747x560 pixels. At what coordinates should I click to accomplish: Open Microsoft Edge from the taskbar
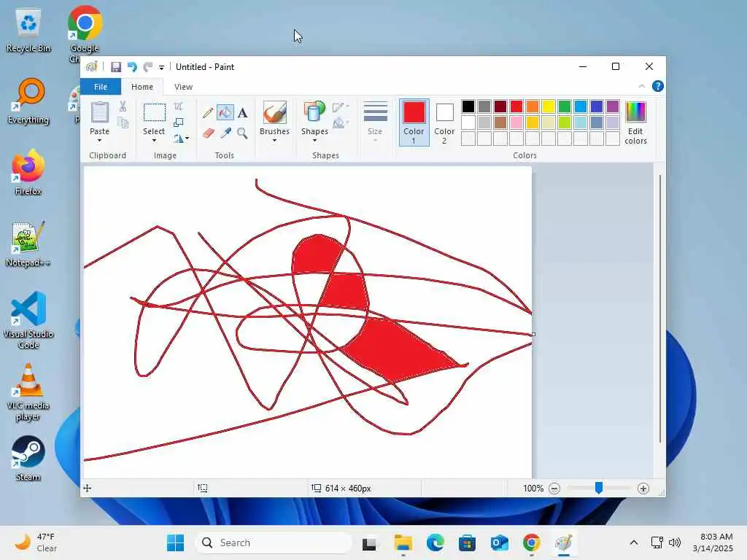[x=435, y=542]
